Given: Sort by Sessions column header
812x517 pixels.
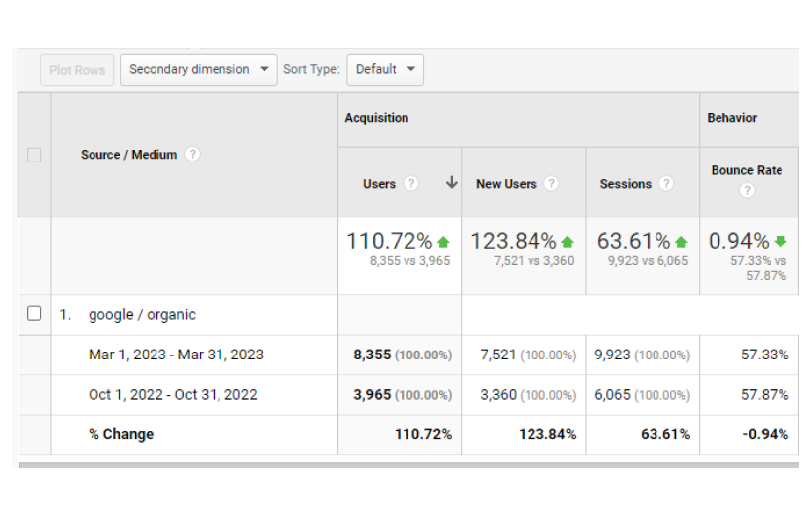Looking at the screenshot, I should coord(626,184).
